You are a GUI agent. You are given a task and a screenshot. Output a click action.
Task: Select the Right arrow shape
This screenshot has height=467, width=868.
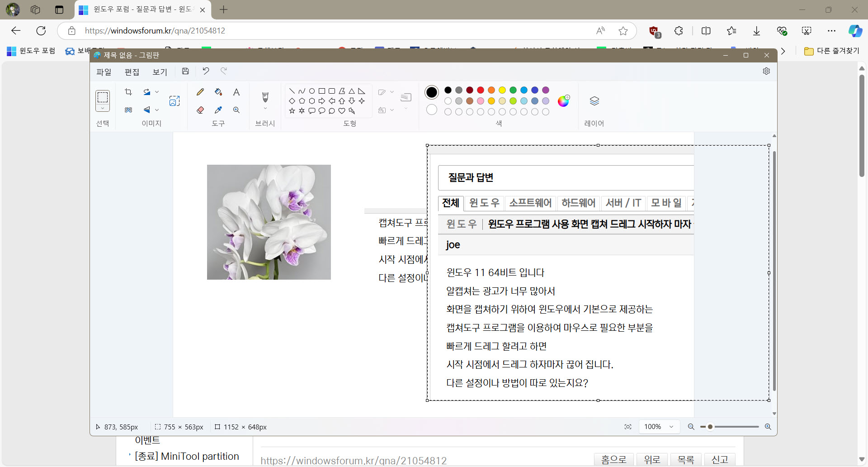(322, 101)
